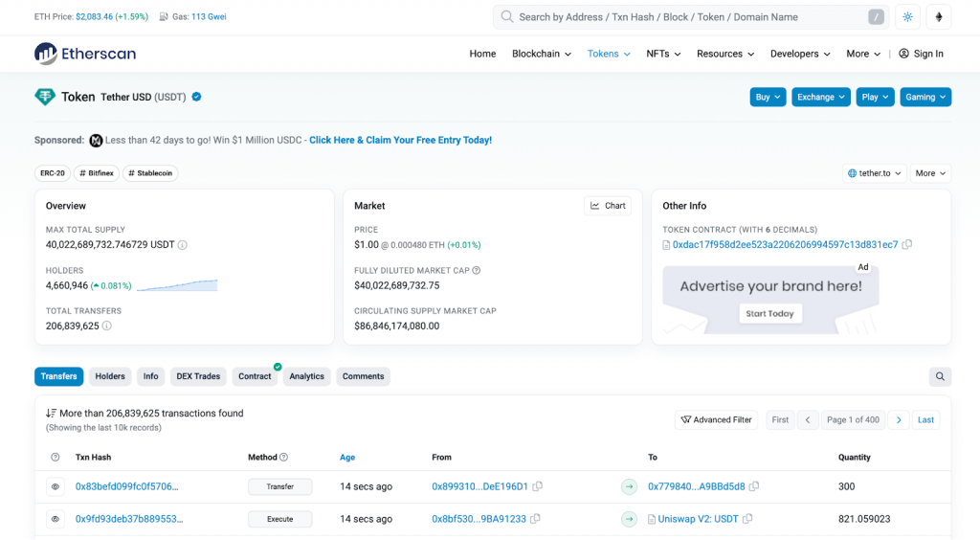
Task: Click the search by address input field
Action: coord(691,17)
